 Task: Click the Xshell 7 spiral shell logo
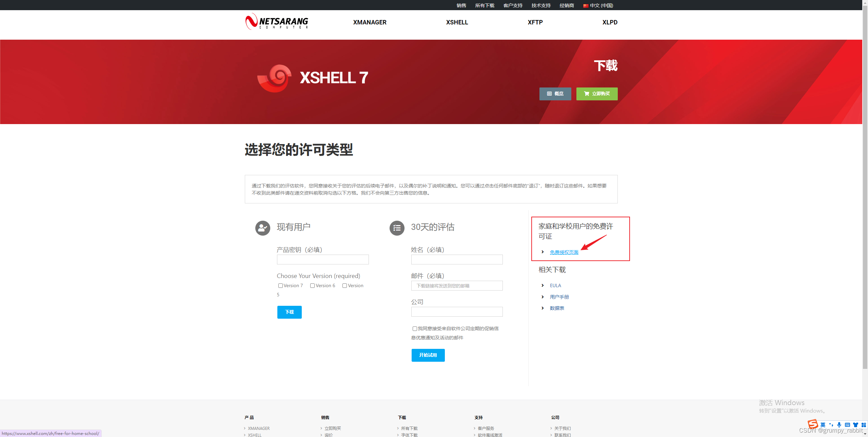[274, 78]
